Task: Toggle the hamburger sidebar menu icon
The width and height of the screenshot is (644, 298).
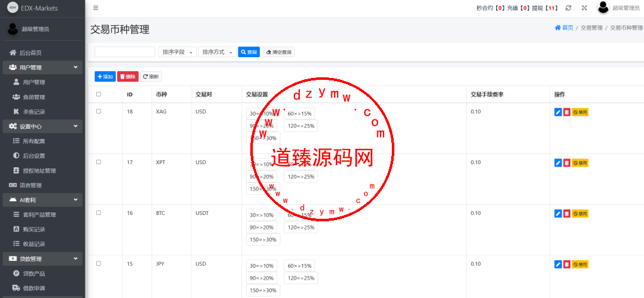Action: coord(96,8)
